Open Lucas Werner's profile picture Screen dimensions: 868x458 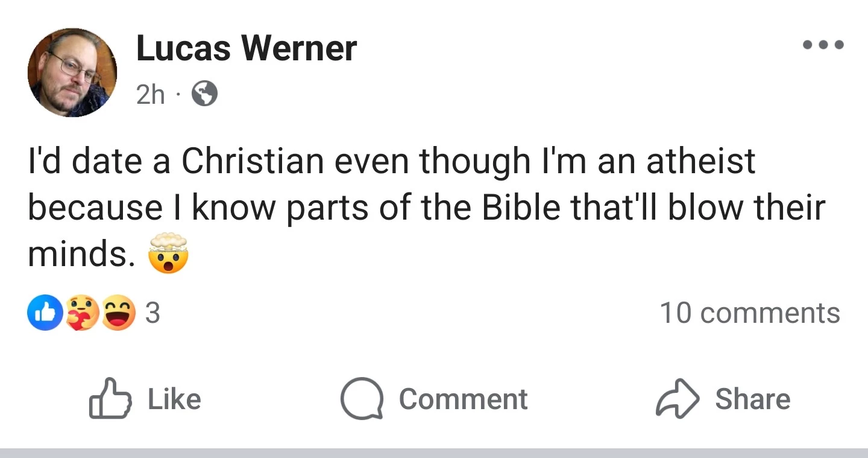72,72
